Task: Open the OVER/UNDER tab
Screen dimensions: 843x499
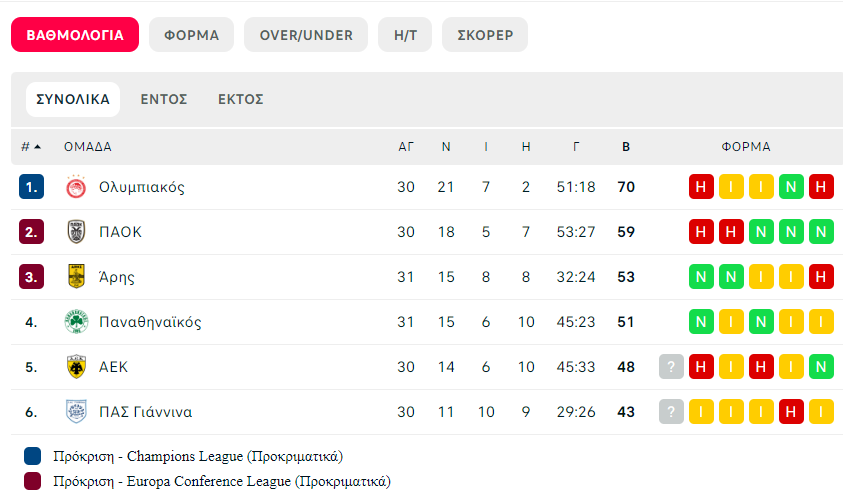Action: tap(306, 35)
